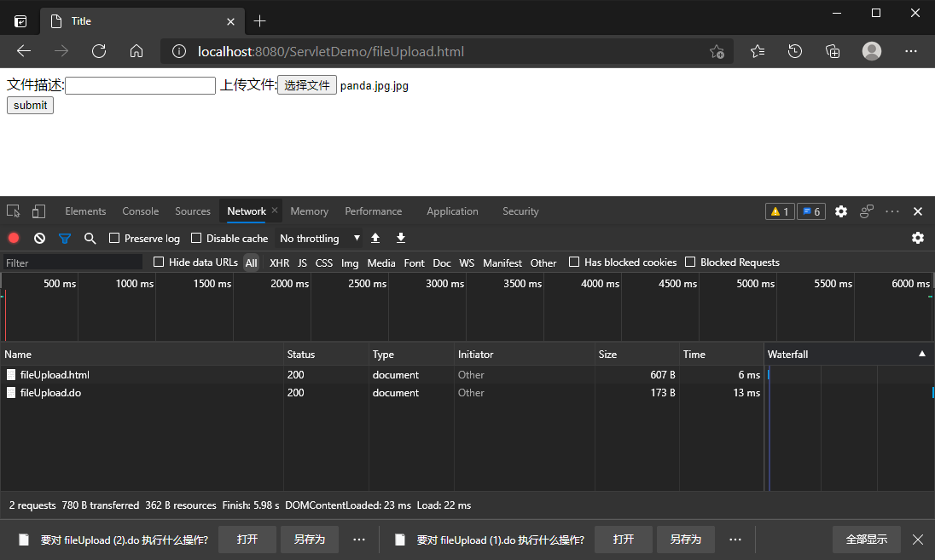Image resolution: width=935 pixels, height=560 pixels.
Task: Open Network panel settings gear
Action: (918, 238)
